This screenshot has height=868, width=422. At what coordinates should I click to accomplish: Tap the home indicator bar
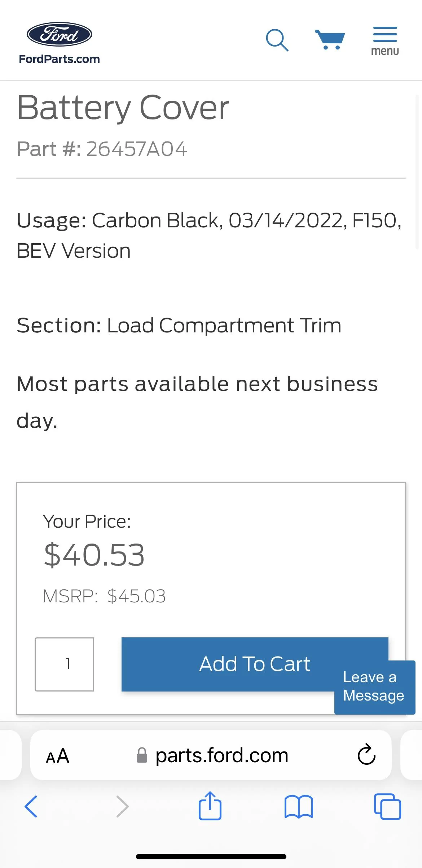211,856
